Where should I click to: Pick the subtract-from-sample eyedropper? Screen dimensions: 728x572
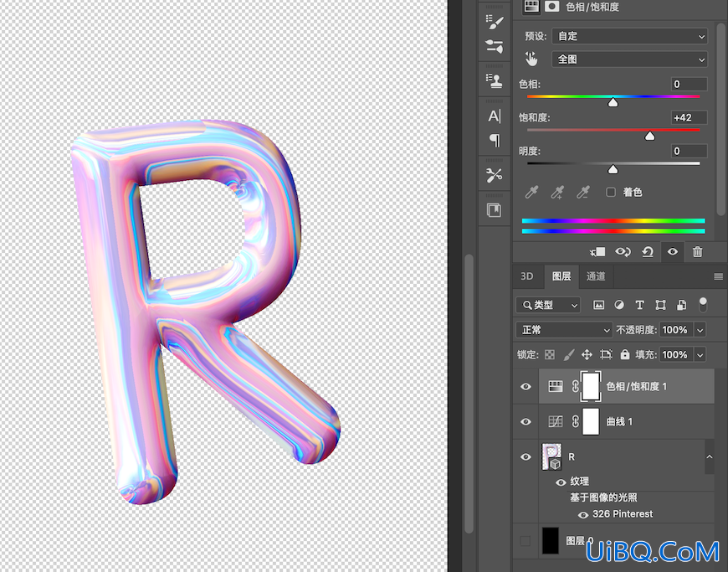point(583,192)
